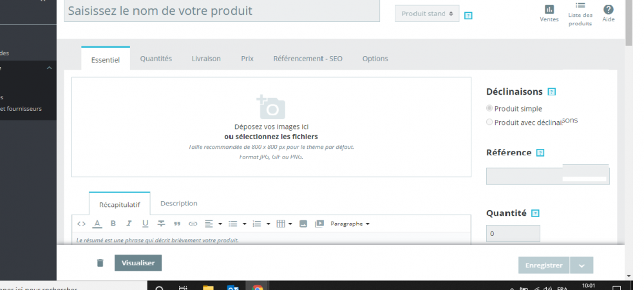
Task: Click the help icon next to Référence
Action: (540, 153)
